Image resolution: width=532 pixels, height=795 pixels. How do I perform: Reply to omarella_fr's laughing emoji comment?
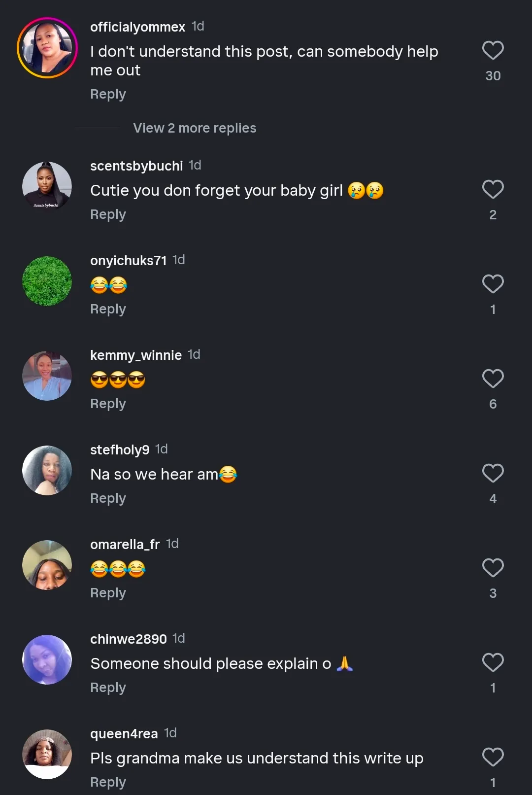pos(108,593)
